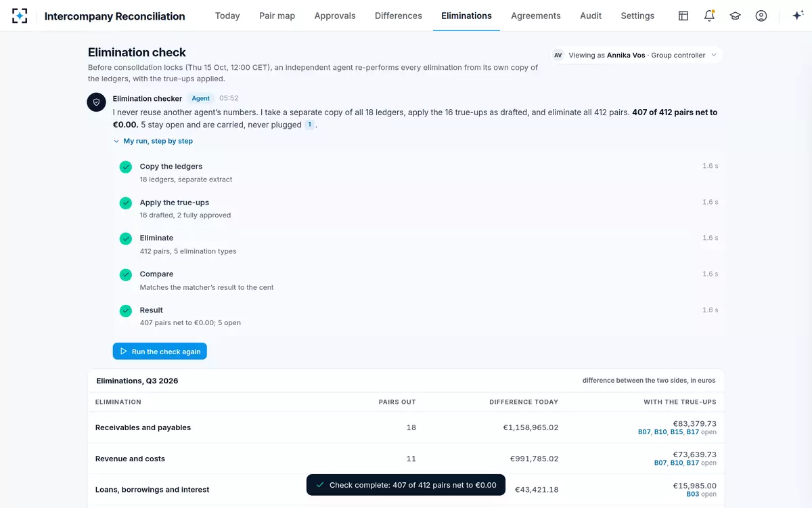
Task: Click the AV avatar badge
Action: pyautogui.click(x=558, y=56)
